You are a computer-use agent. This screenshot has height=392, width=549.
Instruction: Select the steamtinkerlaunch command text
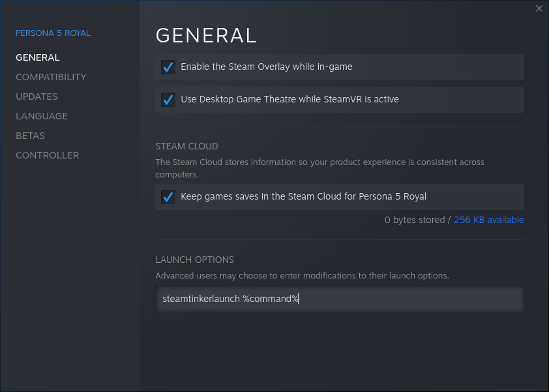230,298
